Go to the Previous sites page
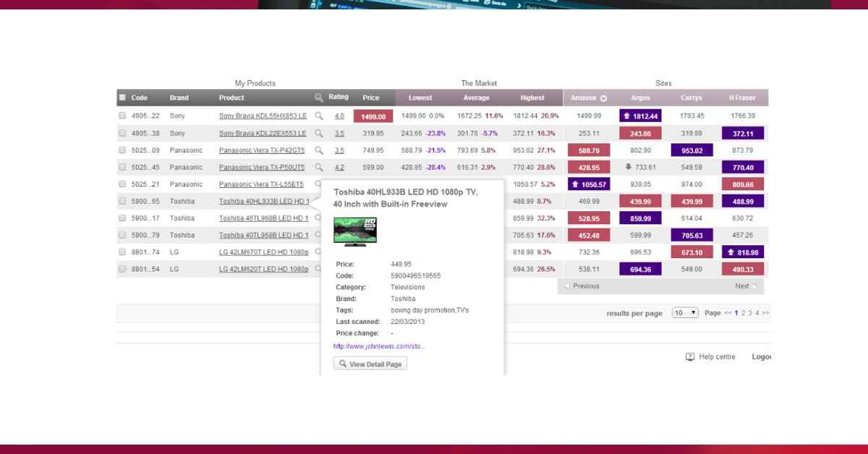Image resolution: width=868 pixels, height=454 pixels. tap(582, 286)
